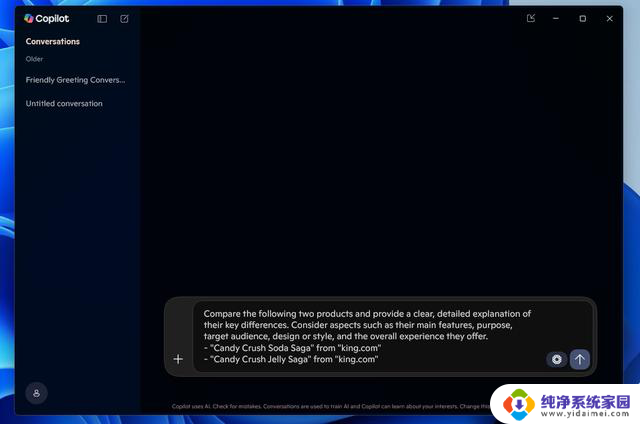Minimize the Copilot window
This screenshot has width=640, height=424.
[x=556, y=18]
